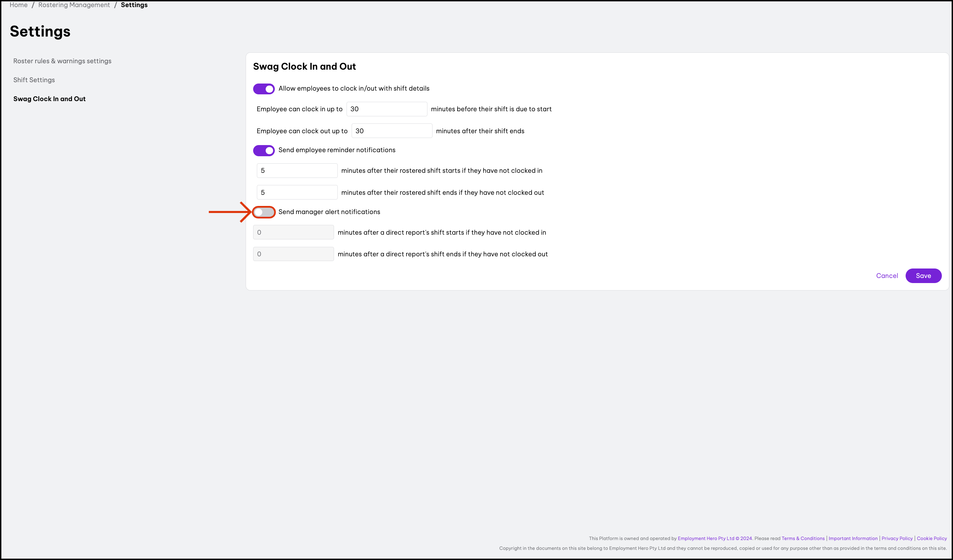Disable Send employee reminder notifications toggle

coord(264,150)
